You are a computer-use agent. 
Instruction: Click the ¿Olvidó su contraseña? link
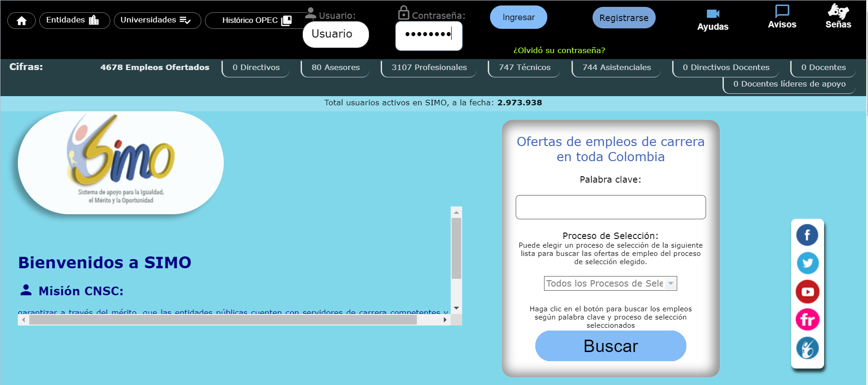pos(559,50)
